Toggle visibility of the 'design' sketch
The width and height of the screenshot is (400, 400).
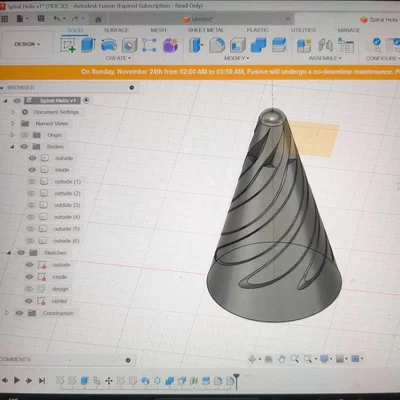29,289
